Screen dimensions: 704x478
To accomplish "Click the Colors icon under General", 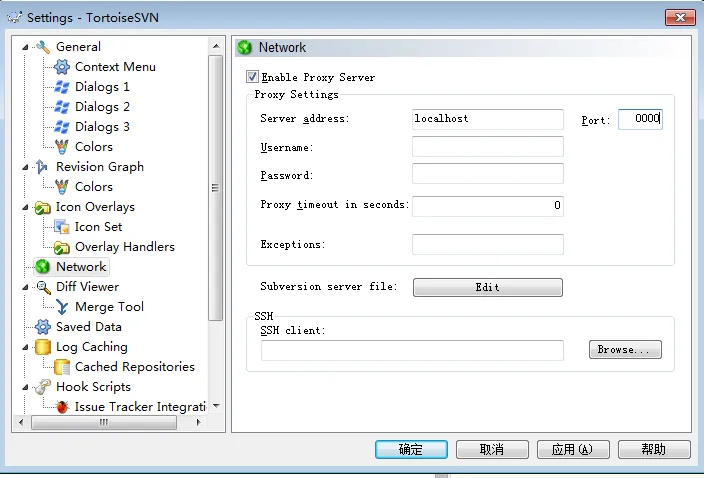I will [x=62, y=147].
